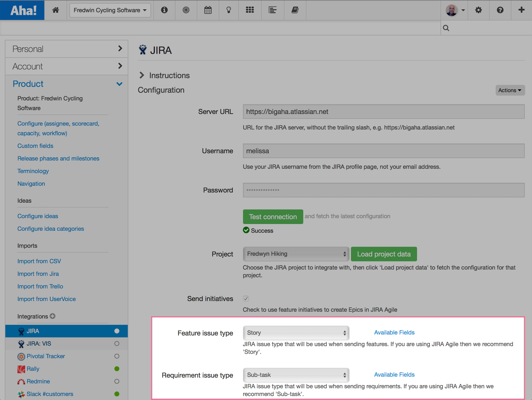Expand the Account settings section
The width and height of the screenshot is (532, 400).
coord(67,66)
